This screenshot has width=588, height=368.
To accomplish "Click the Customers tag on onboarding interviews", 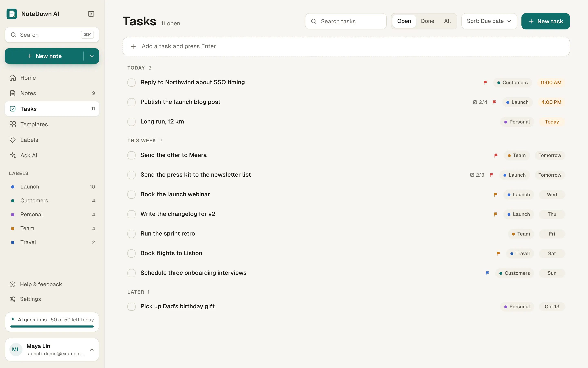I will [514, 273].
